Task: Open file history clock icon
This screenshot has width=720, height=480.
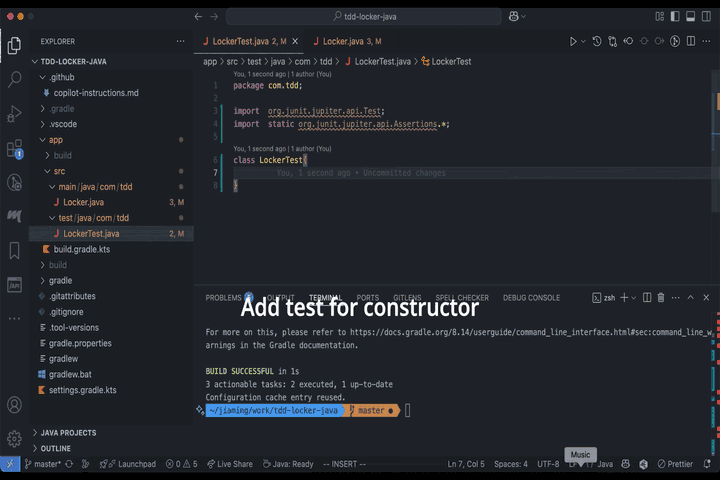Action: point(596,41)
